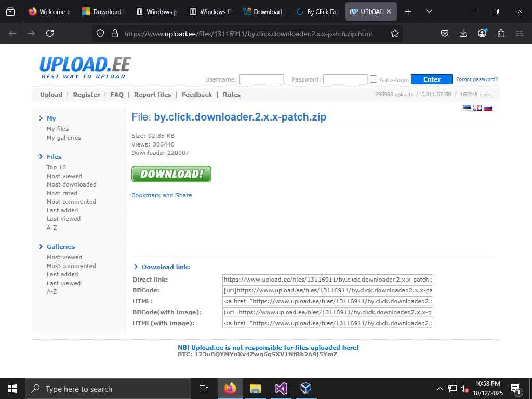Image resolution: width=532 pixels, height=399 pixels.
Task: Open My files in sidebar
Action: coord(58,129)
